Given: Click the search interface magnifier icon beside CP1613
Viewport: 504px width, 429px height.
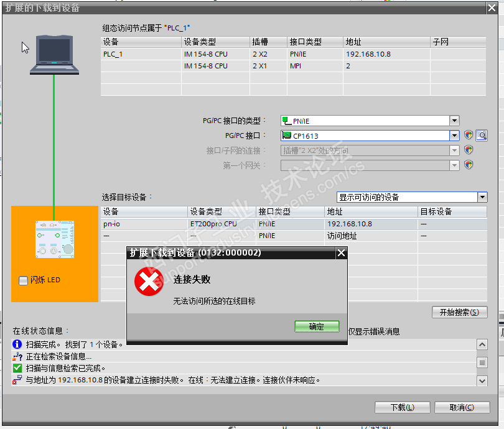Looking at the screenshot, I should (481, 135).
